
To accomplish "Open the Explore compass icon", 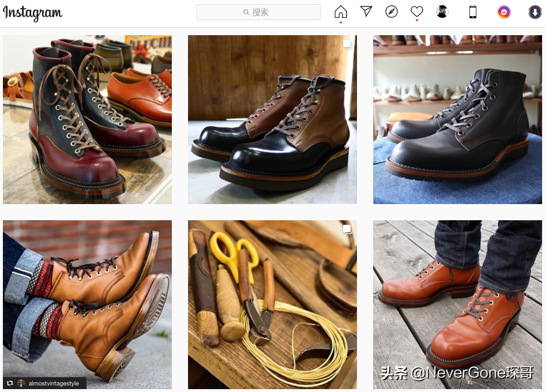I will tap(392, 12).
